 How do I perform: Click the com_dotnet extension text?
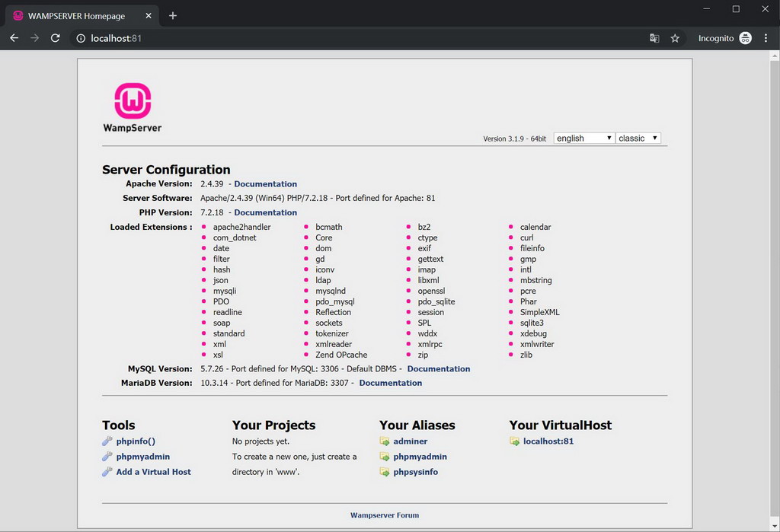click(235, 237)
